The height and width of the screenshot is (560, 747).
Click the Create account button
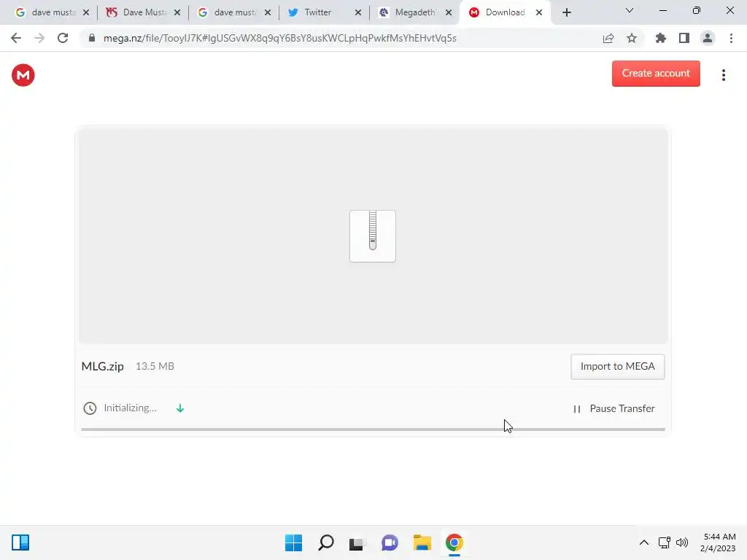click(656, 74)
